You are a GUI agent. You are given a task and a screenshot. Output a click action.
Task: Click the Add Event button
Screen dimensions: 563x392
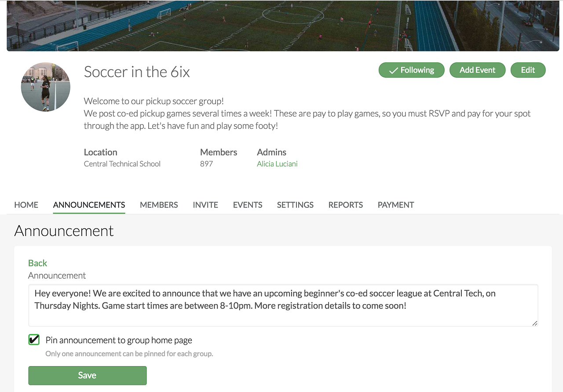click(x=477, y=70)
